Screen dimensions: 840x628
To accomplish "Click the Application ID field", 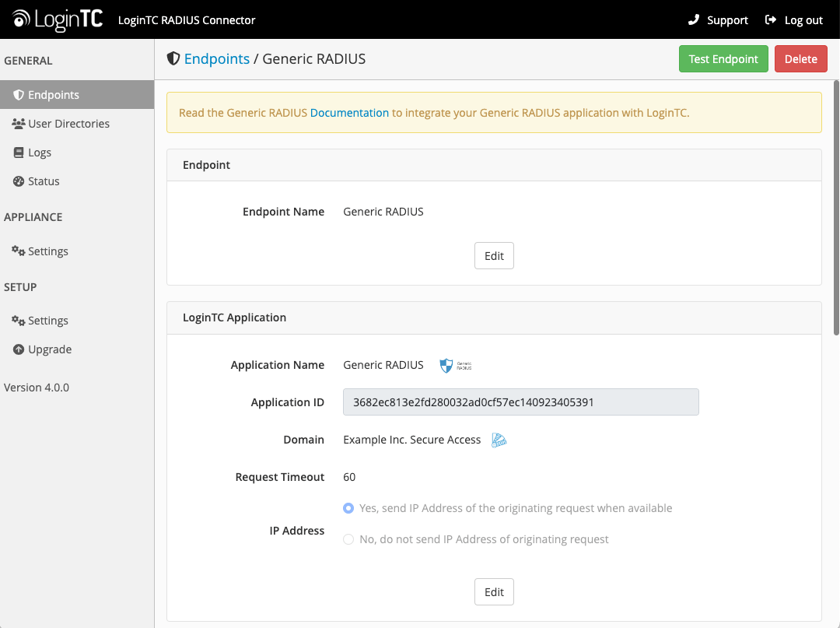I will (520, 402).
